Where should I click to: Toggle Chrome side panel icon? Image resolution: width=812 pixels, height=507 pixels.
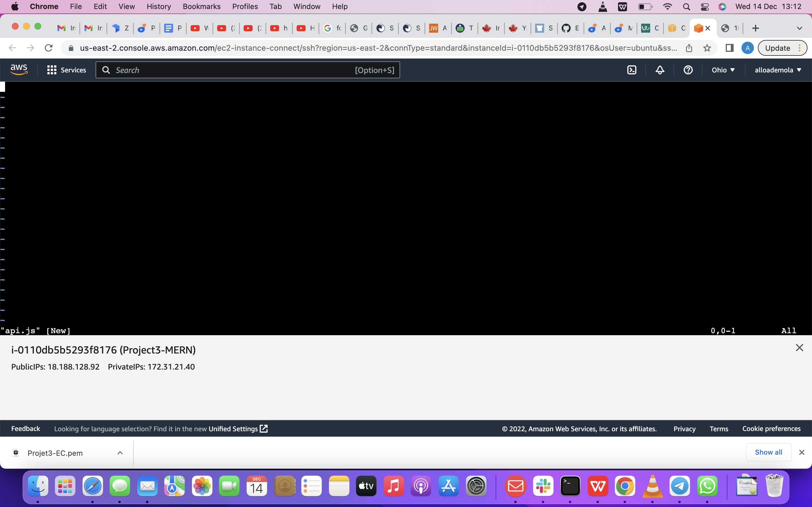(x=729, y=48)
